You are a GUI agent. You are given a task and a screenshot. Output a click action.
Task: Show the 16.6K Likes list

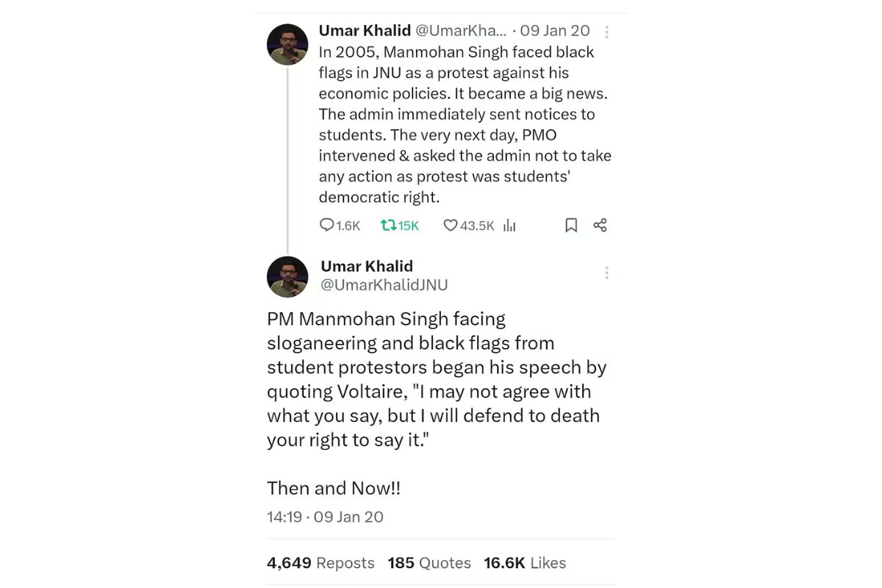tap(525, 563)
